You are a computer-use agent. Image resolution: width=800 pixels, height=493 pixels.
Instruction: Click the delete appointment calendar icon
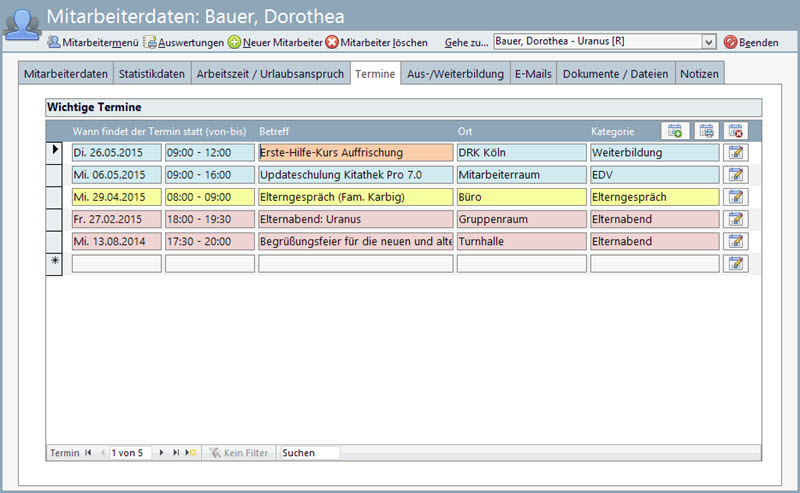(x=735, y=131)
